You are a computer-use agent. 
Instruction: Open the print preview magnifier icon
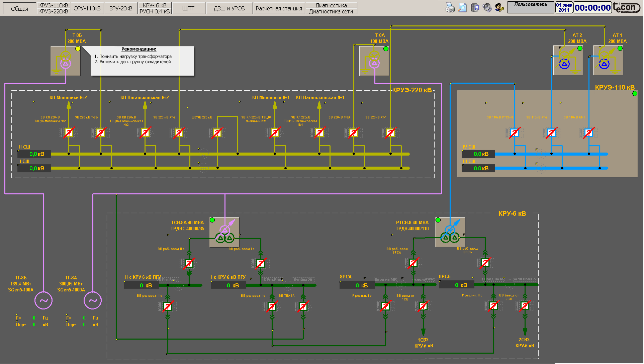coord(462,8)
